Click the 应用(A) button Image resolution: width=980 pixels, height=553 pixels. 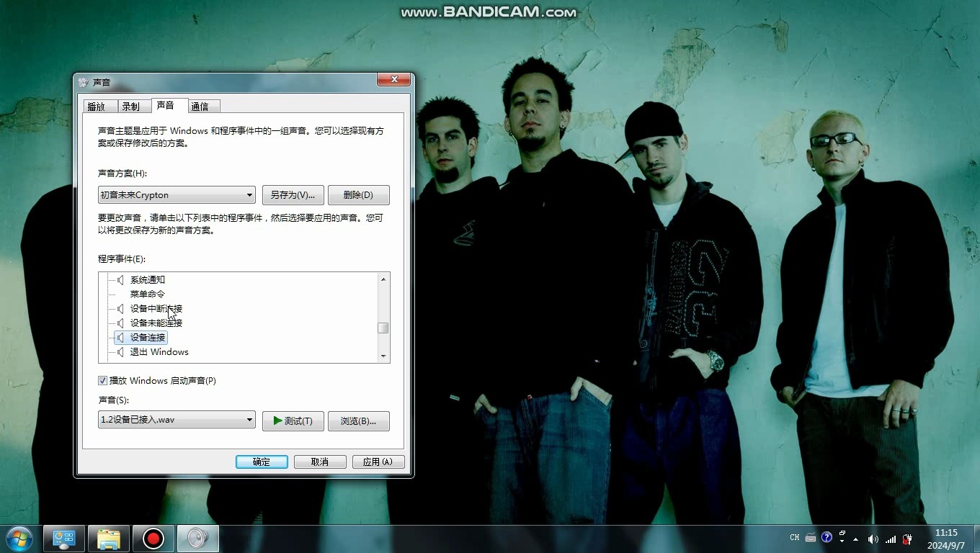tap(378, 462)
